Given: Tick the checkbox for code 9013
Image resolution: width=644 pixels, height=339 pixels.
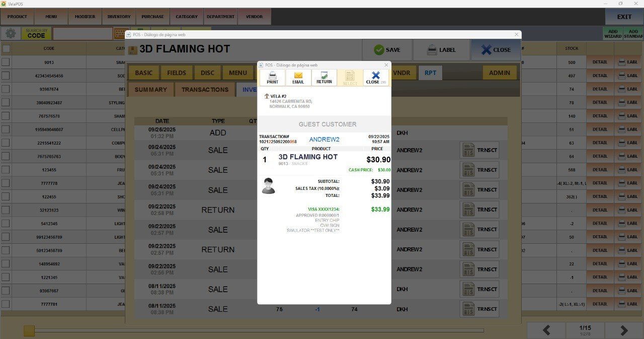Looking at the screenshot, I should 6,62.
